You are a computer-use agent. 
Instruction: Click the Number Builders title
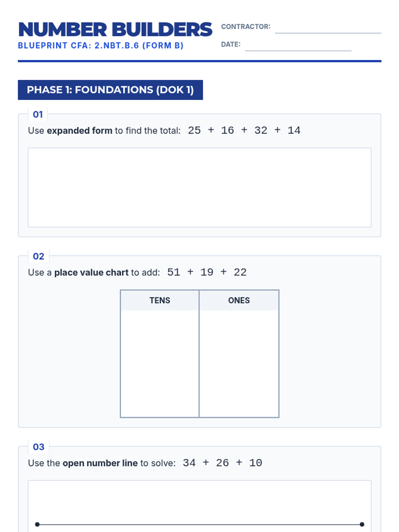[x=115, y=29]
